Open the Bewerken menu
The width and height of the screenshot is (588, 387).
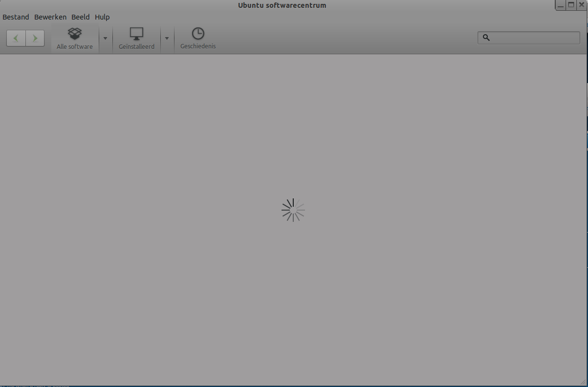coord(50,17)
